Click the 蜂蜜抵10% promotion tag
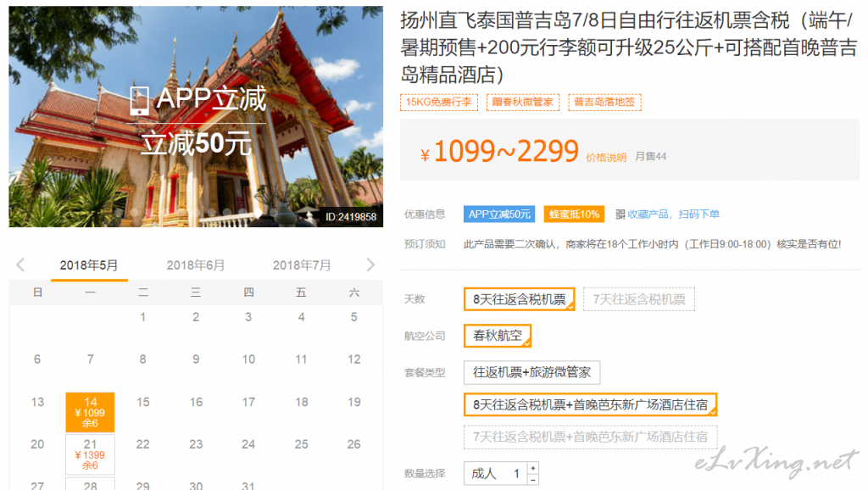This screenshot has height=490, width=868. (574, 214)
